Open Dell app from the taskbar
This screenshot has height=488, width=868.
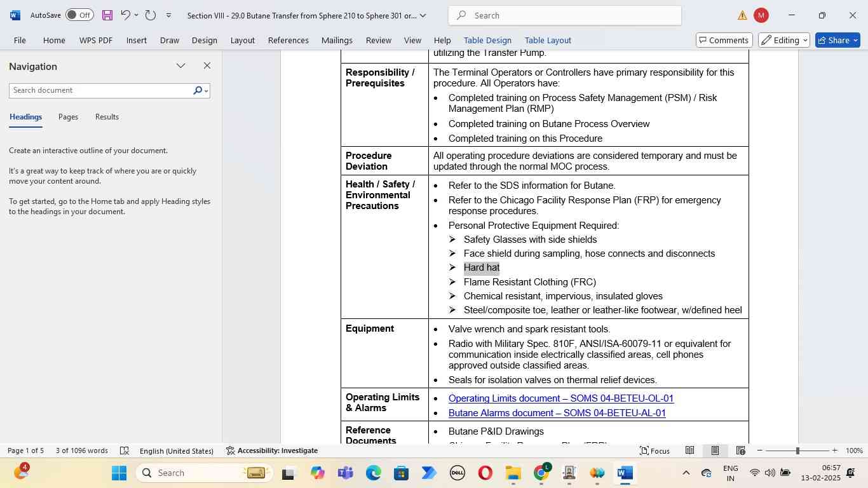click(457, 473)
